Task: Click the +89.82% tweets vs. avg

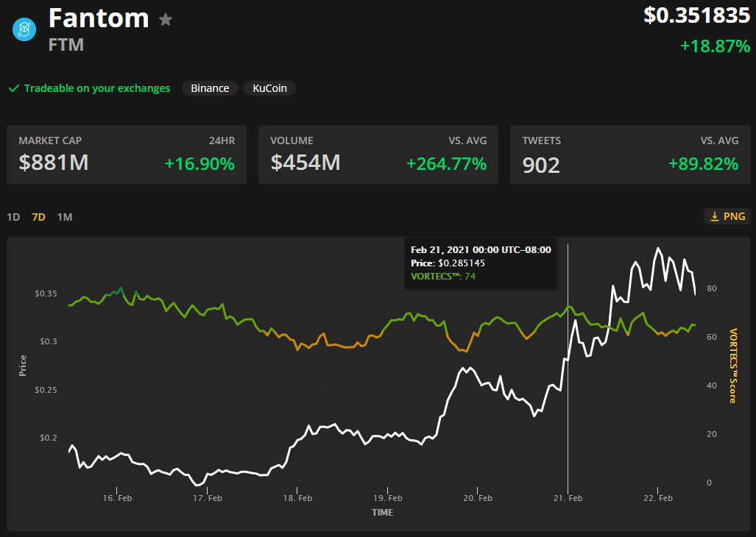Action: tap(704, 164)
